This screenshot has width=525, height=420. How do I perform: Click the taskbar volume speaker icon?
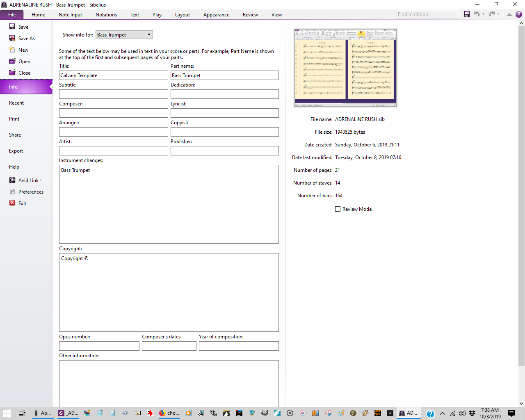click(x=462, y=413)
